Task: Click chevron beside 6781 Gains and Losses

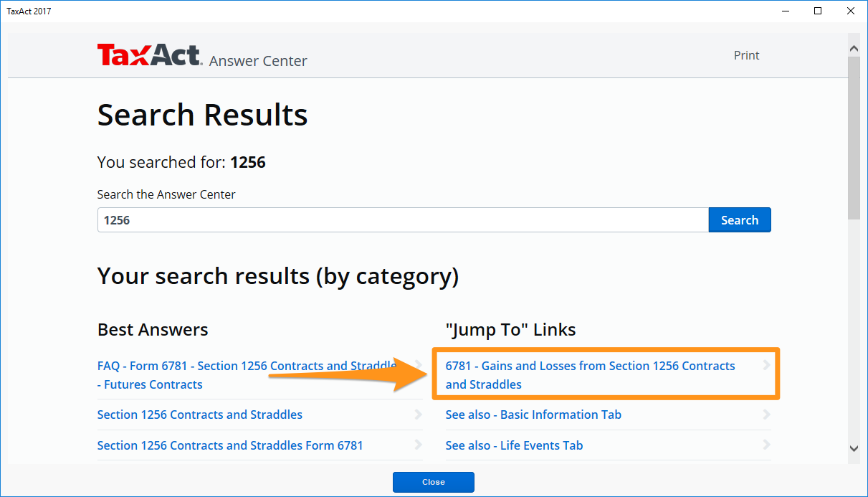Action: click(x=766, y=366)
